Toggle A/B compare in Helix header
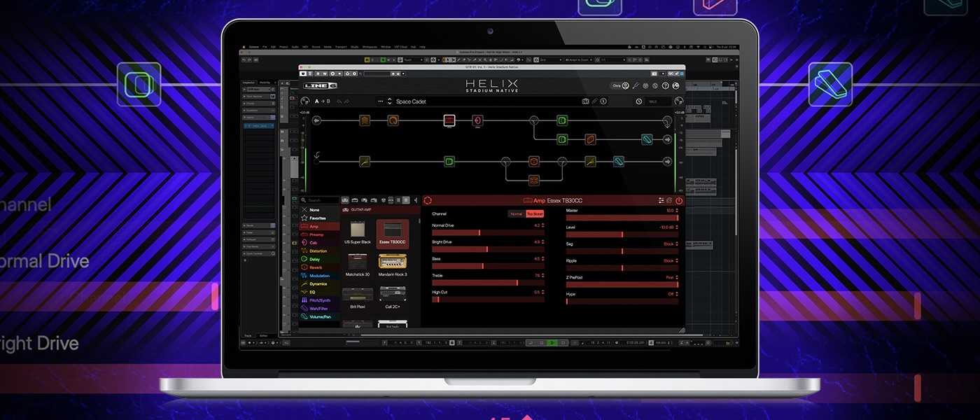980x420 pixels. pos(323,101)
